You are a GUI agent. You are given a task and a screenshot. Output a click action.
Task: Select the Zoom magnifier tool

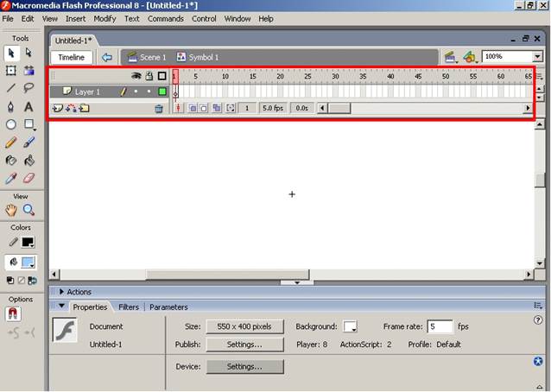coord(28,211)
